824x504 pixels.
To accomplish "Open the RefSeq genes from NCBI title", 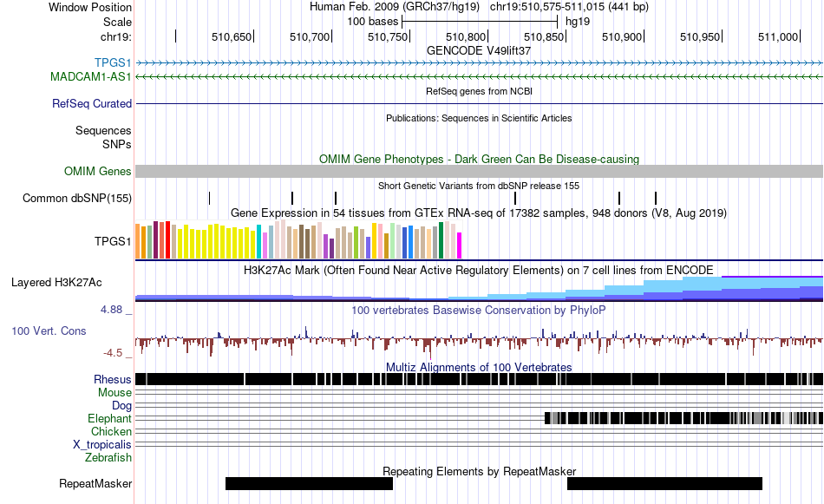I will [x=480, y=91].
